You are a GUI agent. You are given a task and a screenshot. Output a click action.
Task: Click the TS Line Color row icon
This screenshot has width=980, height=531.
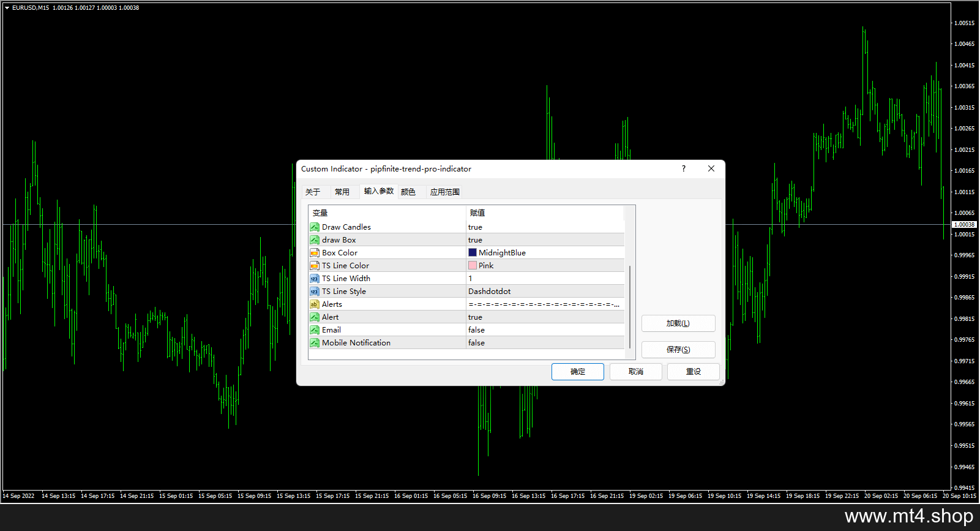coord(314,266)
